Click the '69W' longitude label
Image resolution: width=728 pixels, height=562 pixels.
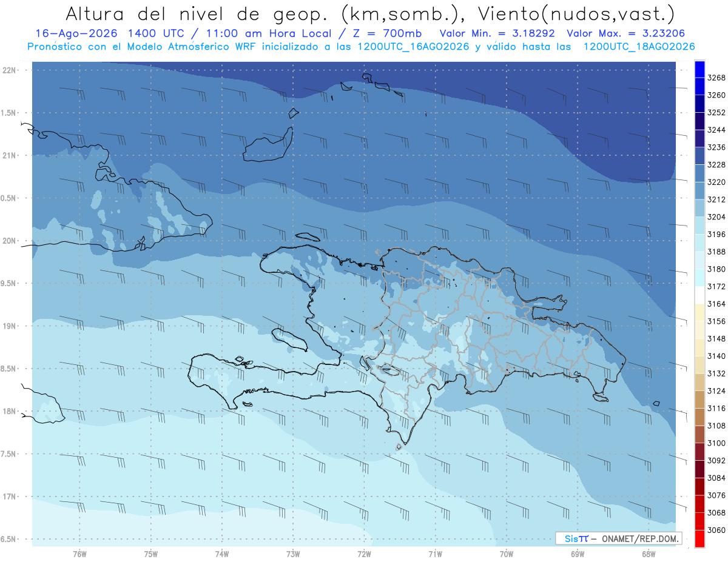click(x=578, y=554)
